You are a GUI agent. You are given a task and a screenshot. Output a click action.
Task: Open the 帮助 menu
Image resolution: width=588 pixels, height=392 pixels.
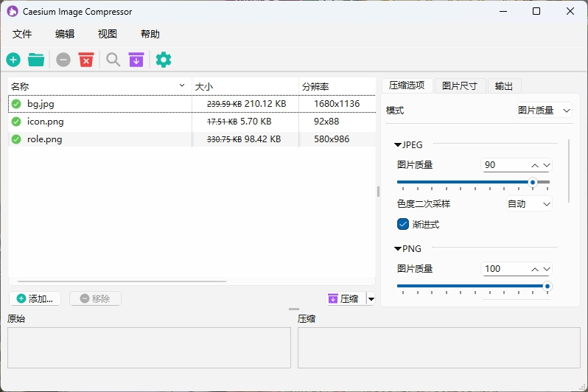[x=150, y=34]
